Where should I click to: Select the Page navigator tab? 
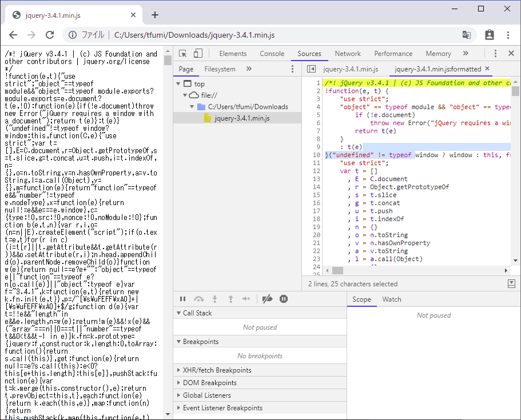pyautogui.click(x=186, y=69)
